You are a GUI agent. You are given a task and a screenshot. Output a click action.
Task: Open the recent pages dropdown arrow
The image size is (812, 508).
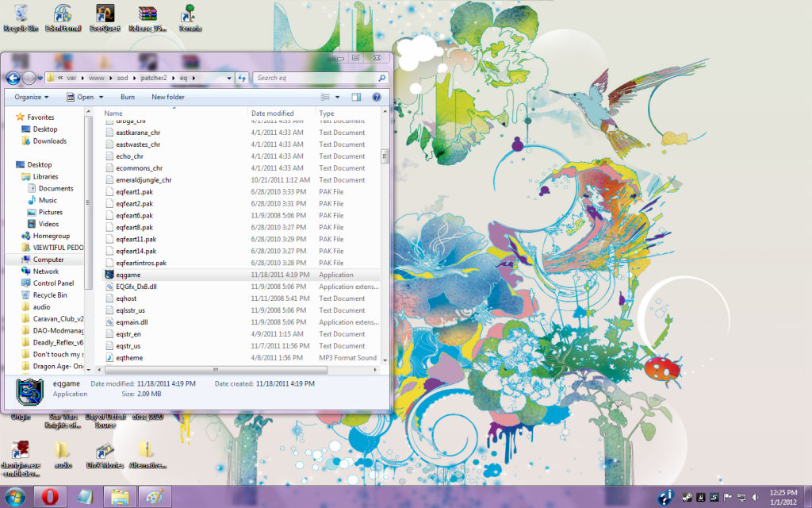tap(40, 79)
